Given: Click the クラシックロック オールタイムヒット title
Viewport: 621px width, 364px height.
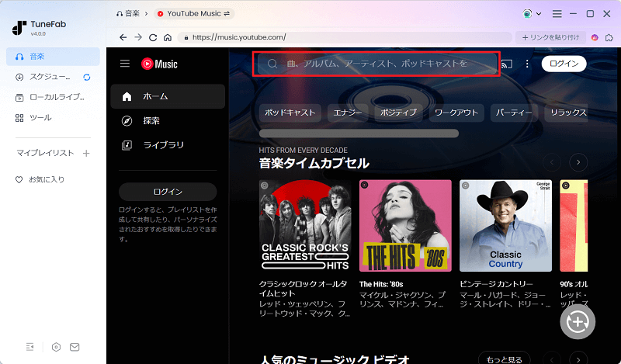Looking at the screenshot, I should 304,289.
